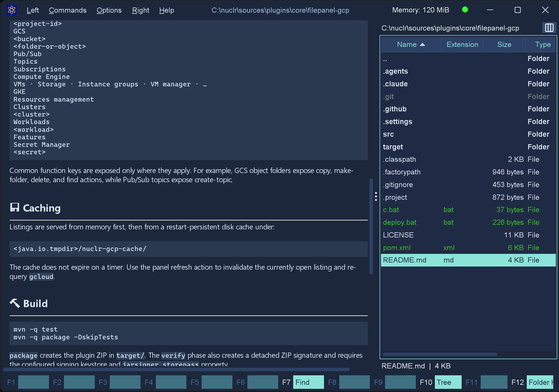Toggle the panel columns layout icon

click(x=549, y=28)
